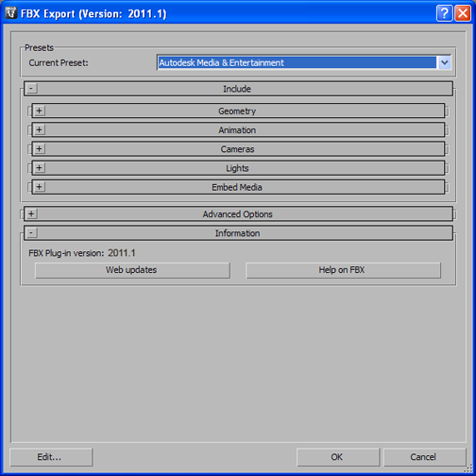Expand Advanced Options plus icon
The width and height of the screenshot is (476, 476).
coord(31,214)
